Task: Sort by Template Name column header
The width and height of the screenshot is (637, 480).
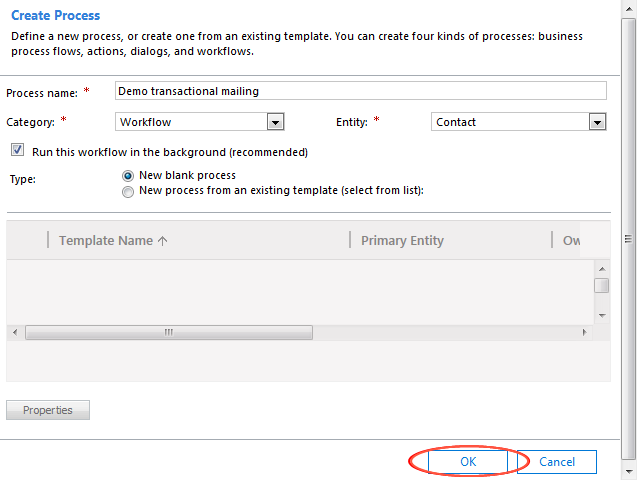Action: click(x=113, y=240)
